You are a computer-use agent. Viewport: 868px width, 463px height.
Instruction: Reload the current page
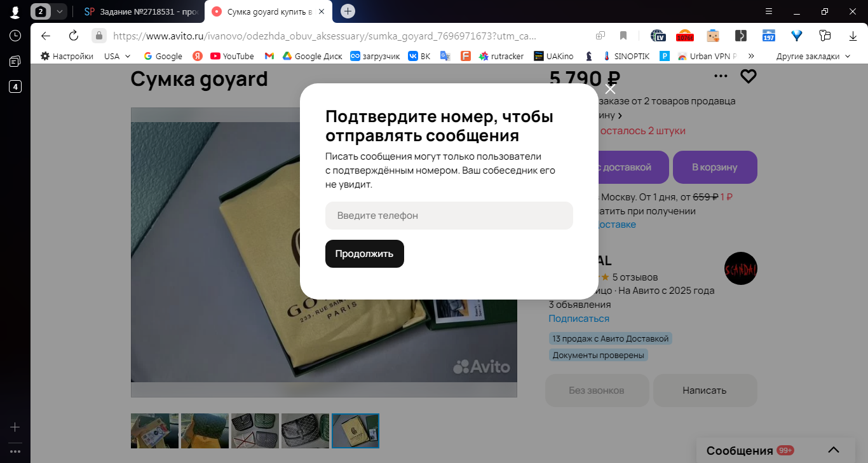74,36
